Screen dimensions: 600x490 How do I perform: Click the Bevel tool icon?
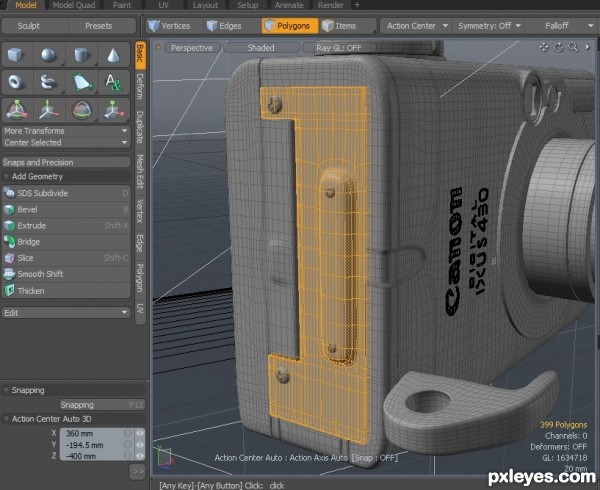[x=9, y=210]
